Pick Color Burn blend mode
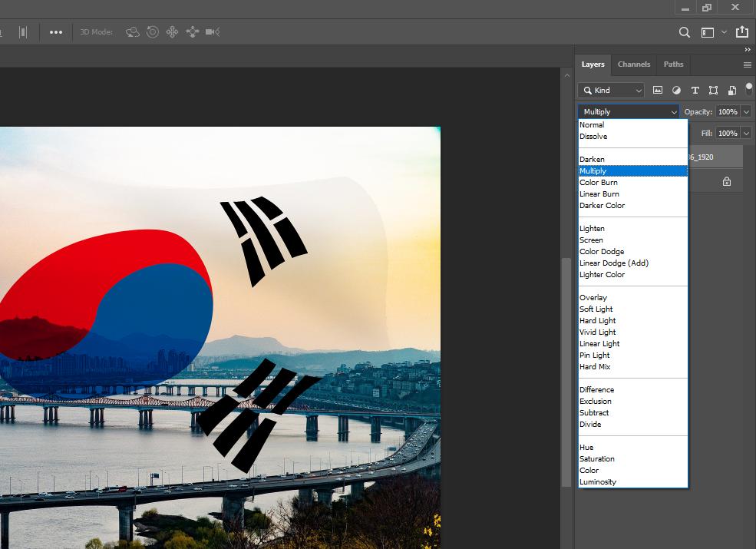The width and height of the screenshot is (756, 549). 632,182
